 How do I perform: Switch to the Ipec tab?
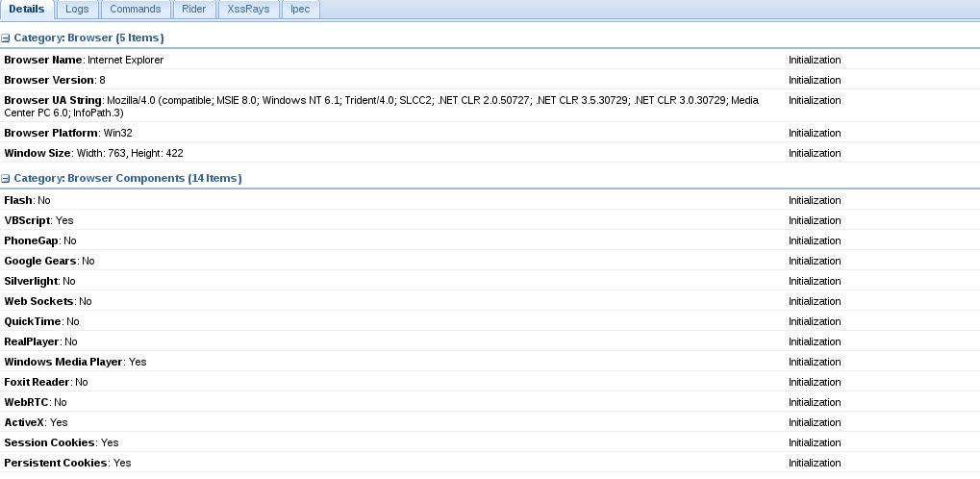[300, 10]
